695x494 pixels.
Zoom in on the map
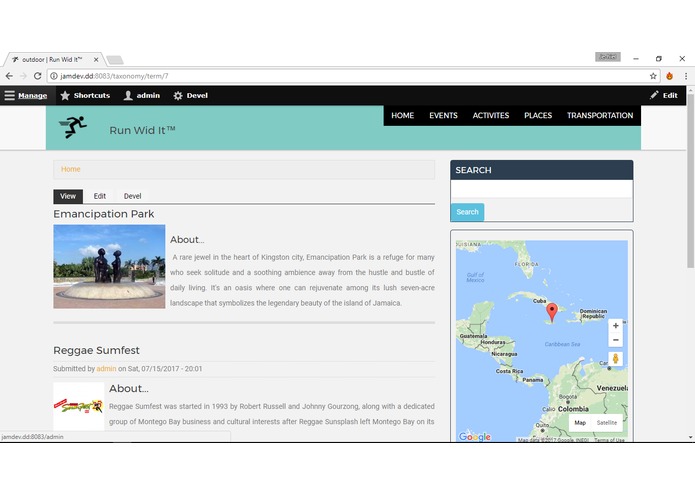615,326
